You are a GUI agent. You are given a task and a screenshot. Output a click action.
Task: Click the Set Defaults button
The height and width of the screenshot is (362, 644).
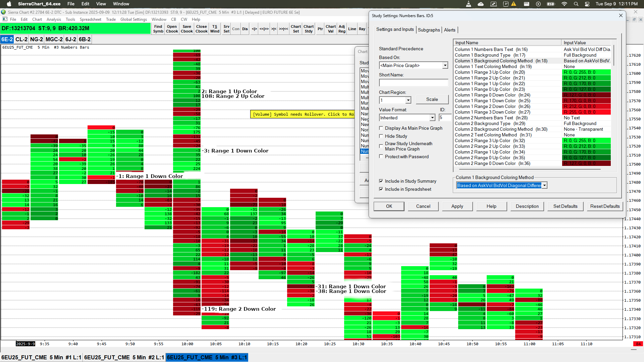(565, 206)
